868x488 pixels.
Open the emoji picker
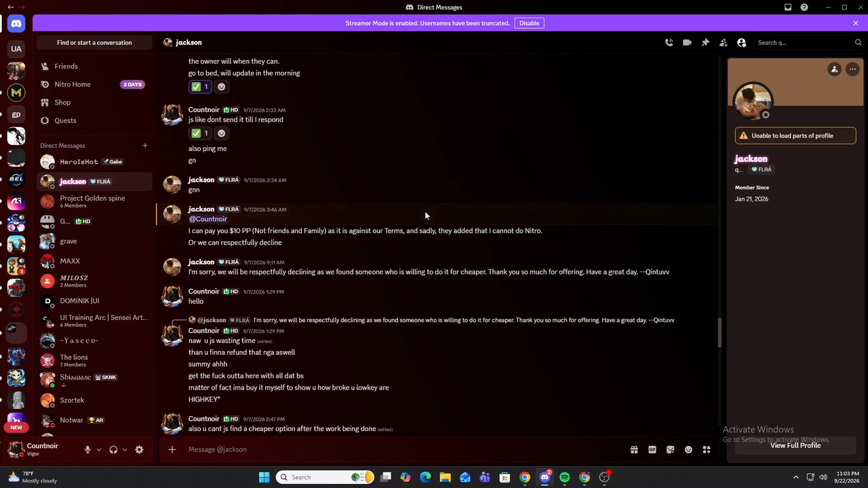(x=688, y=449)
